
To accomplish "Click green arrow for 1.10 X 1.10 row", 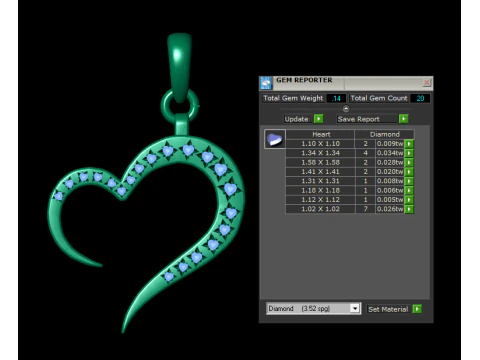I will (409, 144).
